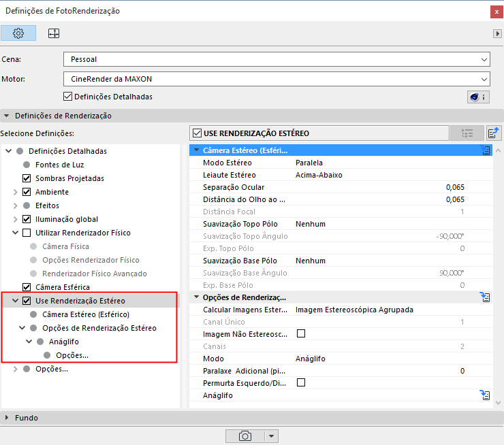
Task: Enable the Imagem Não Estereosc... checkbox
Action: pyautogui.click(x=301, y=334)
